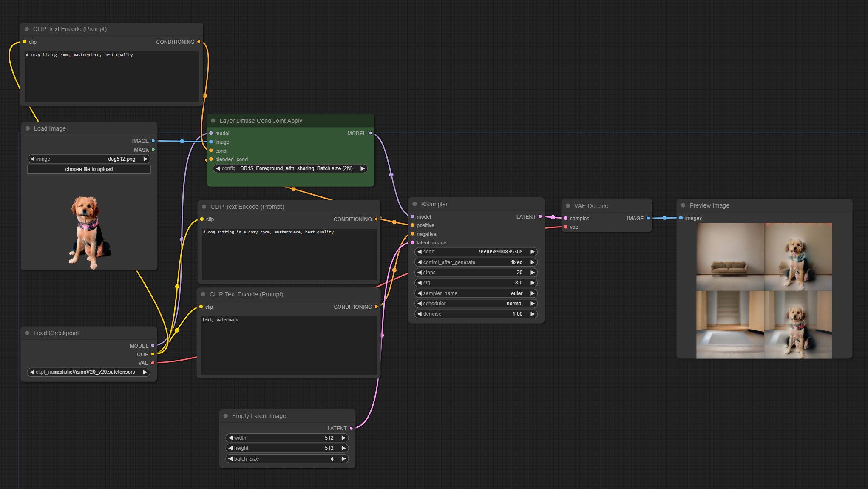Click the blended_cond input socket
868x489 pixels.
point(211,159)
